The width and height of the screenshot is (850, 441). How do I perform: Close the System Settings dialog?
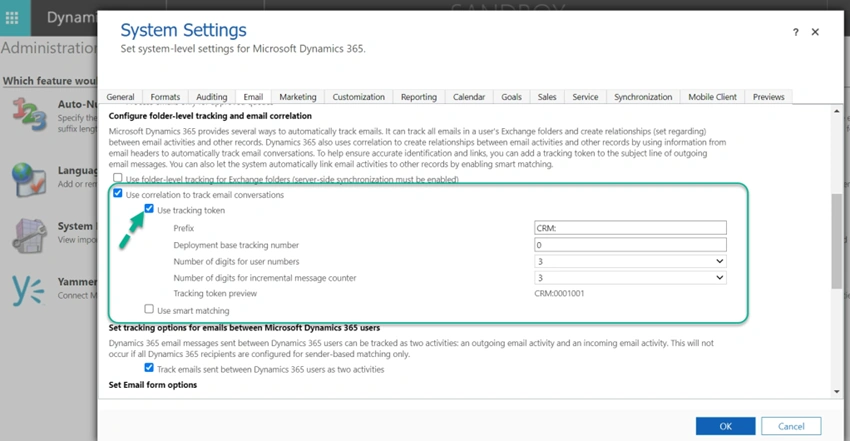click(815, 32)
